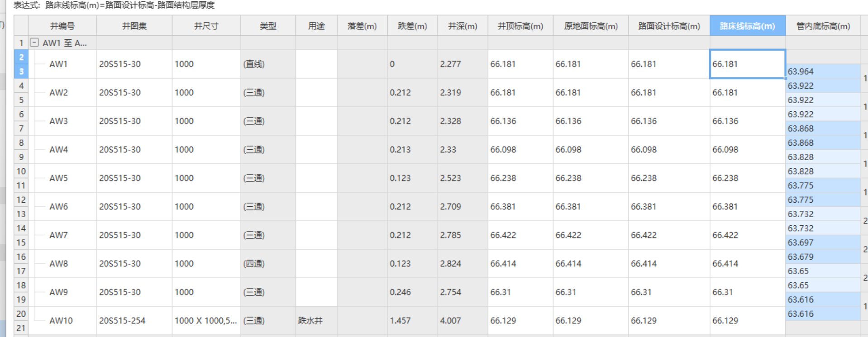Image resolution: width=868 pixels, height=337 pixels.
Task: Select the (四通) type cell of AW8
Action: pyautogui.click(x=254, y=264)
